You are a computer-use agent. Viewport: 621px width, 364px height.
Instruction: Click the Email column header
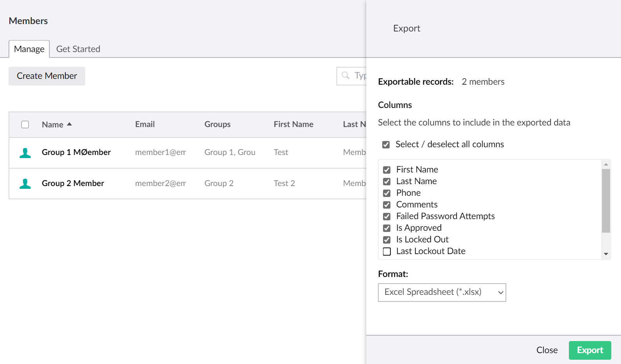145,124
